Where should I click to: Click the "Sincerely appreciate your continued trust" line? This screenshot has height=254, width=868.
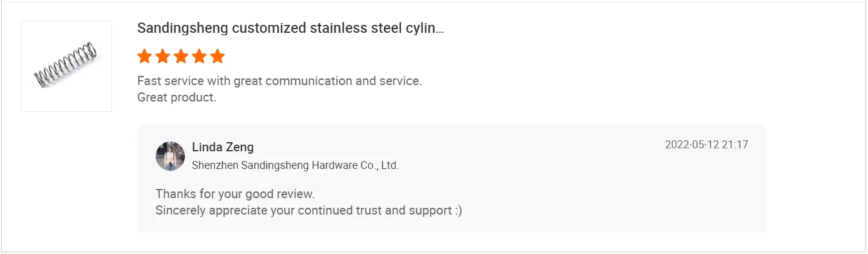click(x=301, y=210)
